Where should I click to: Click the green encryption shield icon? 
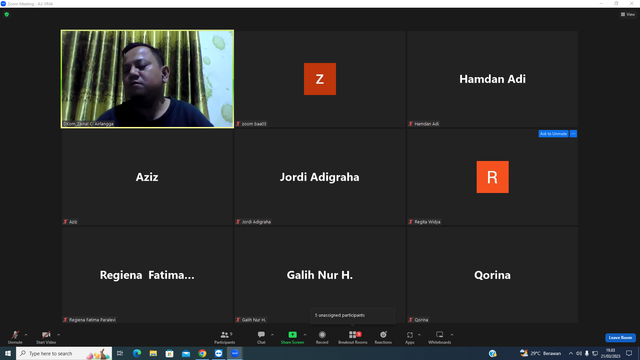pos(7,14)
